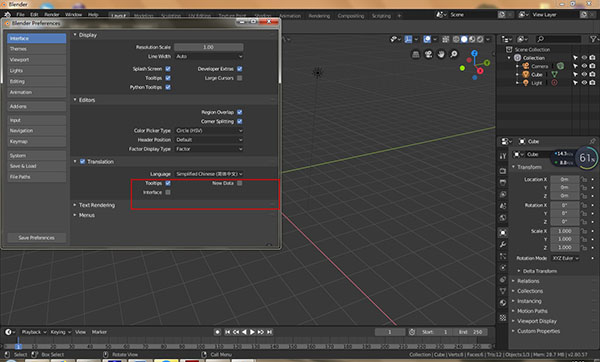Open the Header Position dropdown
Image resolution: width=600 pixels, height=362 pixels.
[x=209, y=140]
